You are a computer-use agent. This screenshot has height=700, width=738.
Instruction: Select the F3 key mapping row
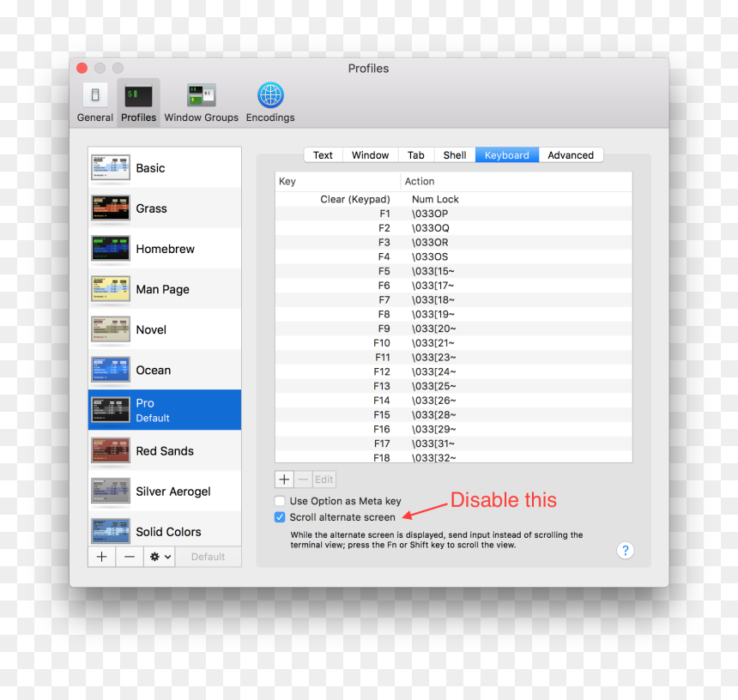pyautogui.click(x=454, y=242)
